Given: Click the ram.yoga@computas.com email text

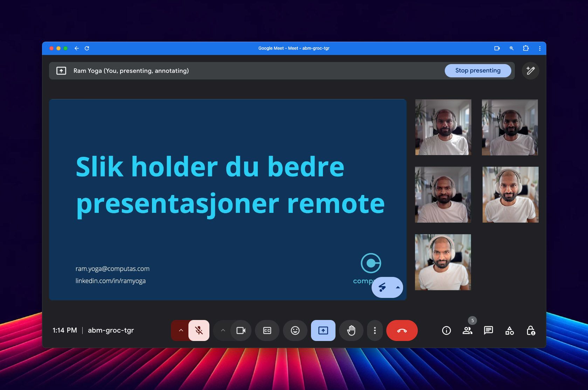Looking at the screenshot, I should coord(112,269).
